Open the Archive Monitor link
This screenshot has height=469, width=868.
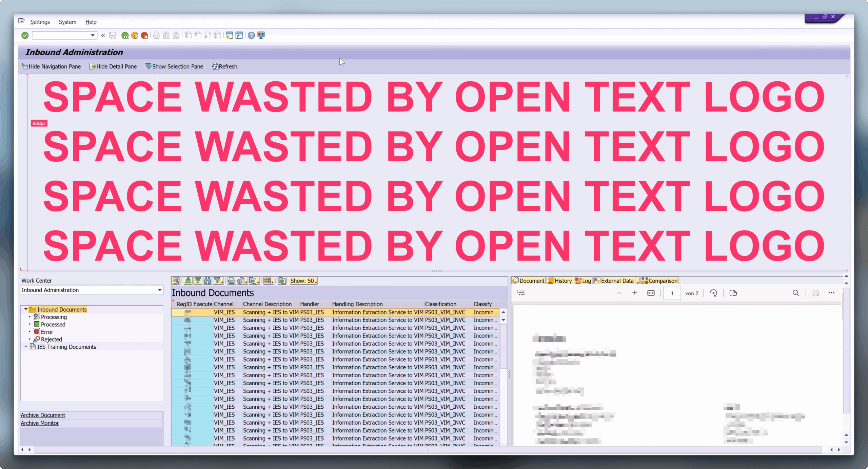(x=40, y=423)
